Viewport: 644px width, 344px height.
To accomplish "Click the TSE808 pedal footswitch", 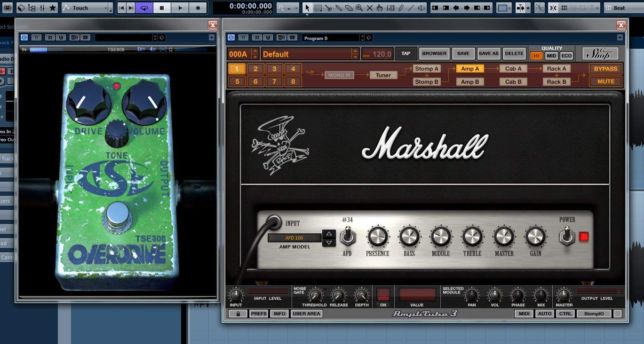I will [x=117, y=217].
